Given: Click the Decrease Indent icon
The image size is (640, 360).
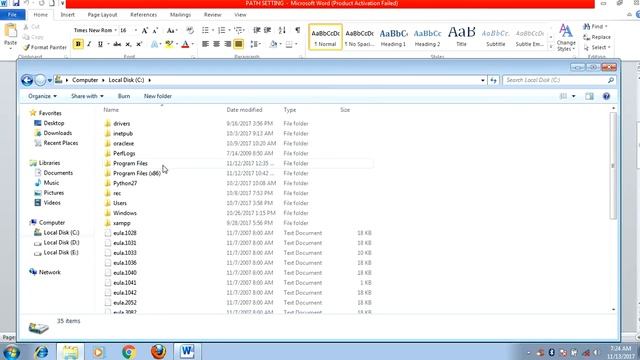Looking at the screenshot, I should coord(257,30).
